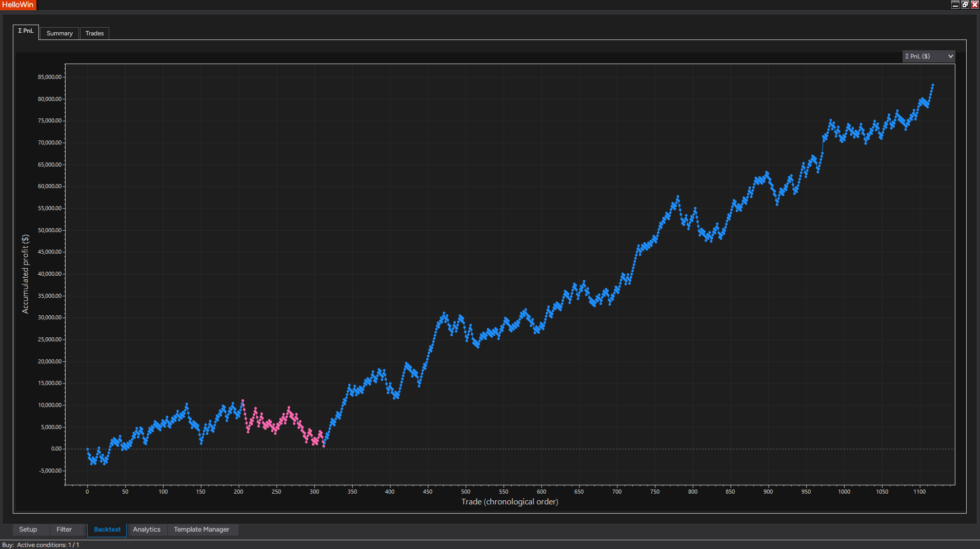This screenshot has height=549, width=980.
Task: Switch to the Summary tab
Action: tap(59, 33)
